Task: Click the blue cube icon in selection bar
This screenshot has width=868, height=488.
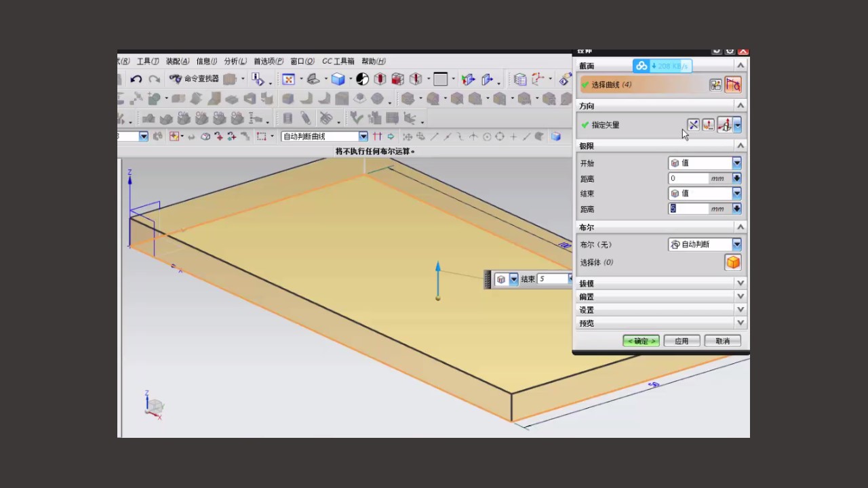Action: pos(556,136)
